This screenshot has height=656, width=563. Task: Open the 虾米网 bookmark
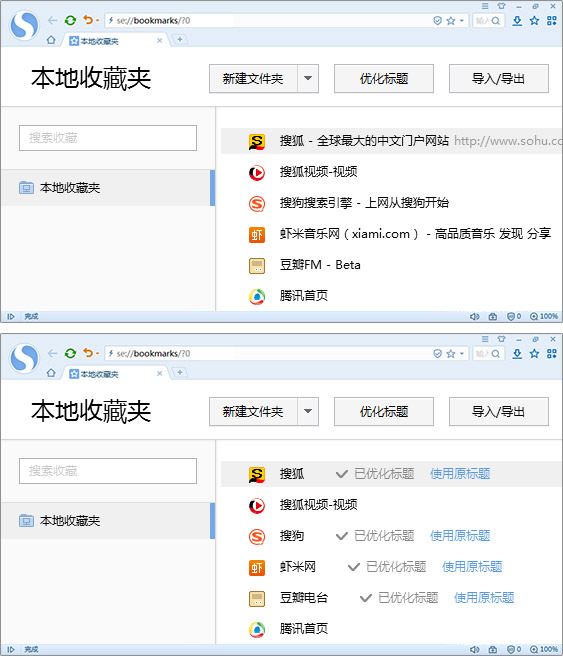[298, 567]
